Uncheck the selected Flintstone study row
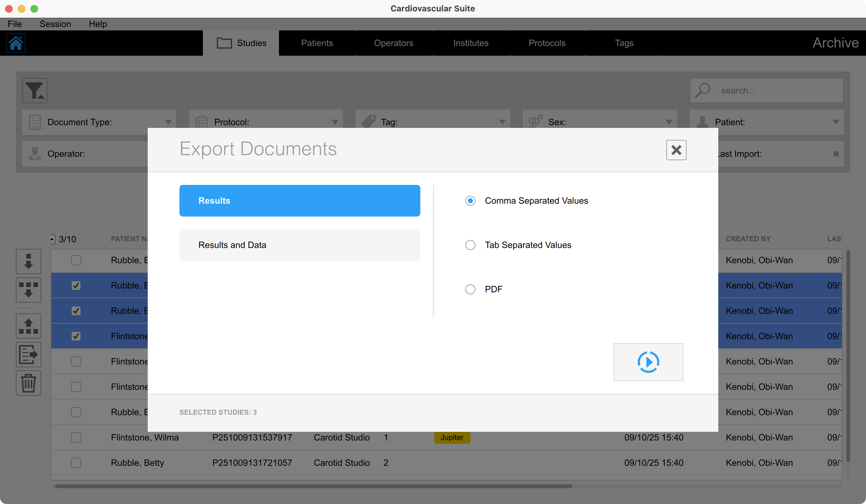 76,336
